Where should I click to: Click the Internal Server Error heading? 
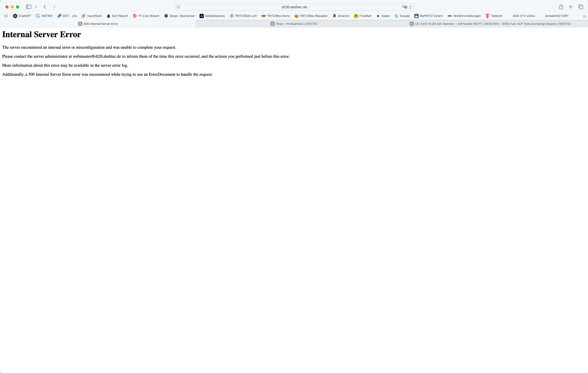point(41,34)
